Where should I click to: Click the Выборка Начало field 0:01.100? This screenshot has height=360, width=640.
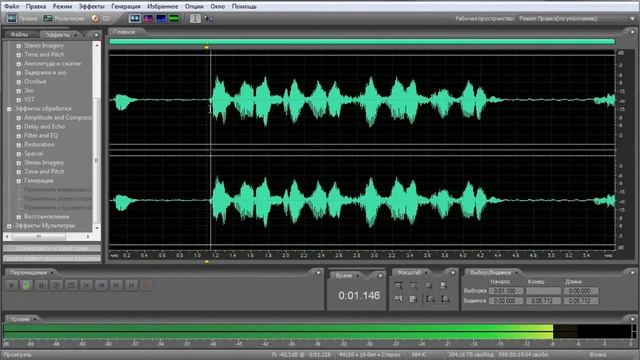(506, 291)
